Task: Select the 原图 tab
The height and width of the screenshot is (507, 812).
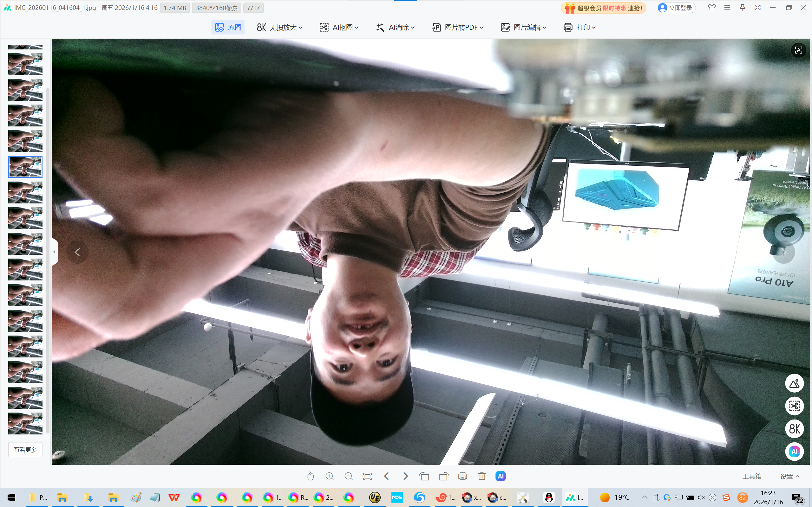Action: pyautogui.click(x=228, y=28)
